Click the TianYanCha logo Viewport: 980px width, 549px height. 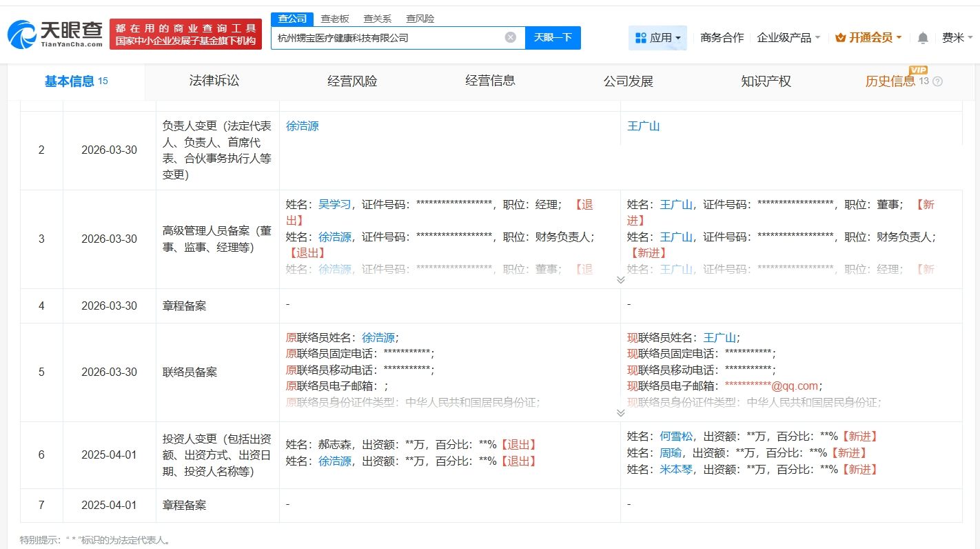[55, 34]
